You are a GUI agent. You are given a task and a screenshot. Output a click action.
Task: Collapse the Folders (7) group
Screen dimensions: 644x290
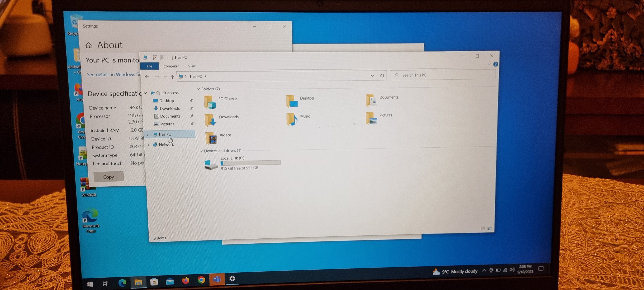pyautogui.click(x=199, y=89)
